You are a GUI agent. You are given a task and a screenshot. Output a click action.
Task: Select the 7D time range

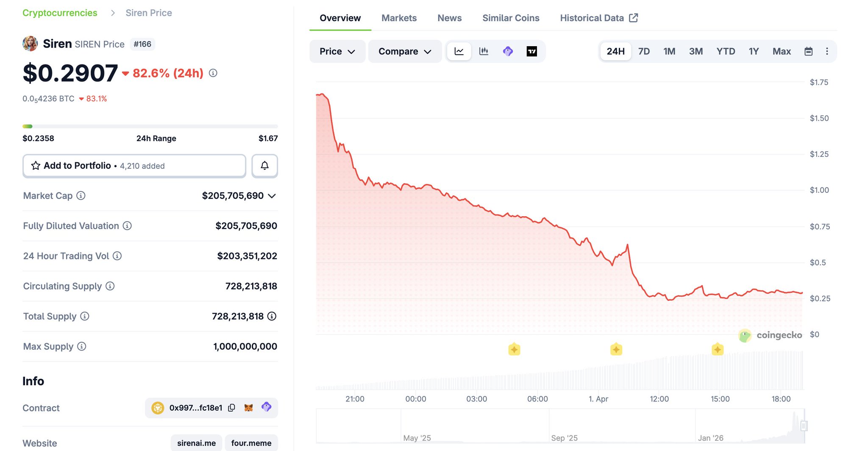click(644, 51)
